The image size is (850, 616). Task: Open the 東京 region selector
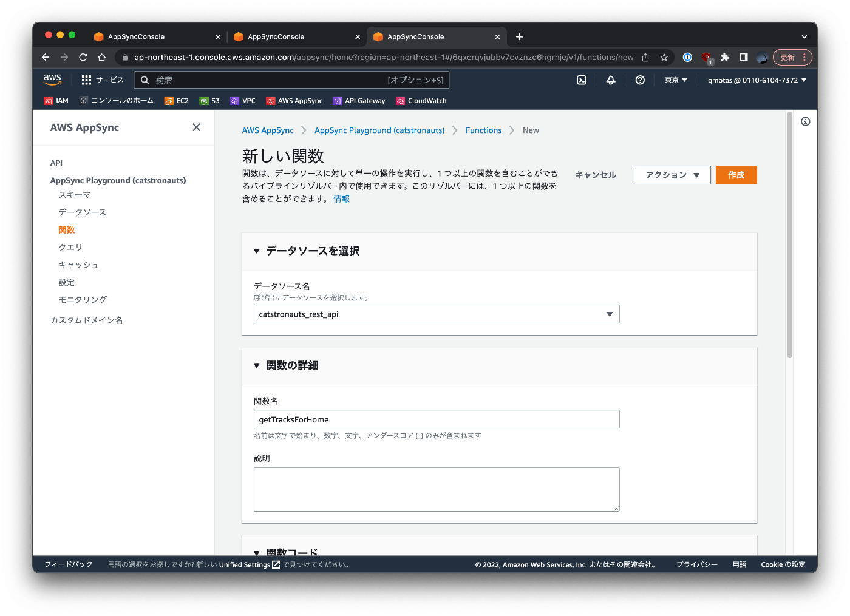[x=676, y=80]
